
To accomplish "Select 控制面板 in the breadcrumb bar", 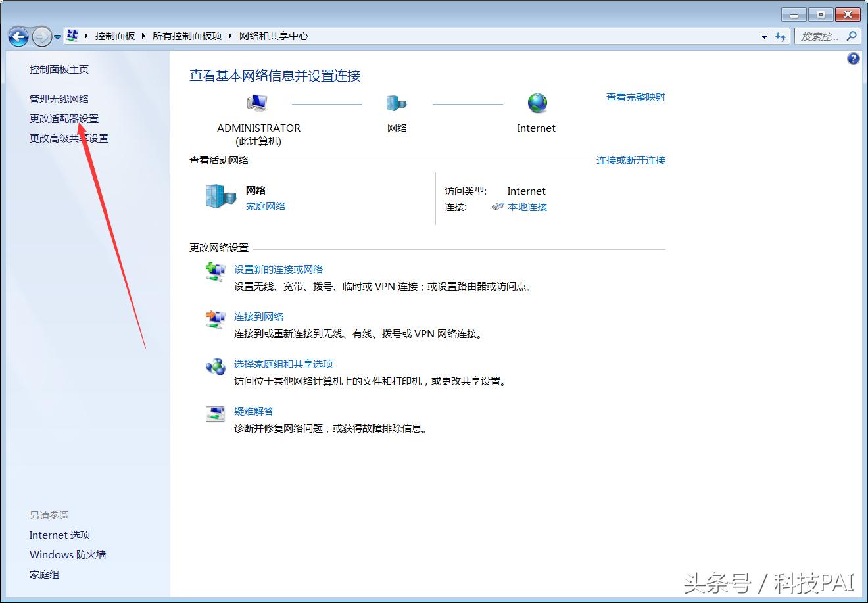I will [115, 36].
